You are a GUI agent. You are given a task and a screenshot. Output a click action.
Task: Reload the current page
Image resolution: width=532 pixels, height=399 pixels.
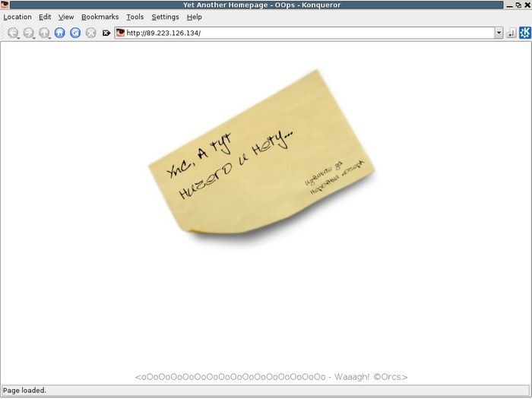(75, 33)
